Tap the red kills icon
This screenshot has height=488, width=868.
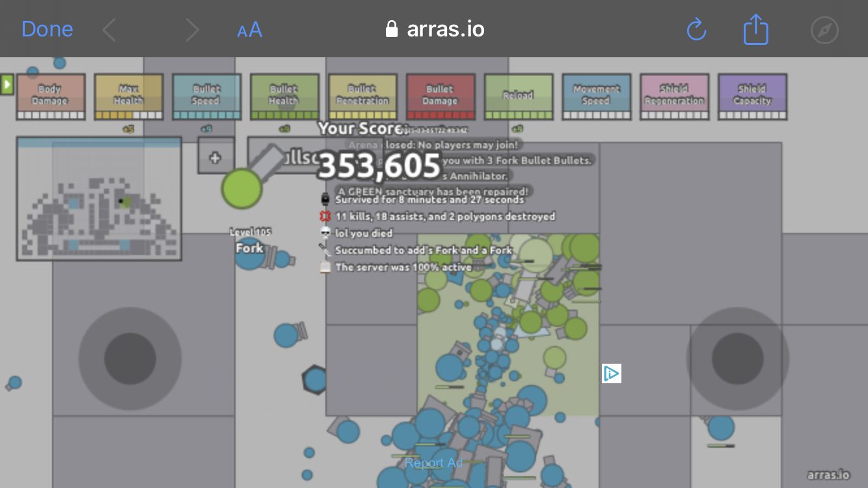coord(325,216)
